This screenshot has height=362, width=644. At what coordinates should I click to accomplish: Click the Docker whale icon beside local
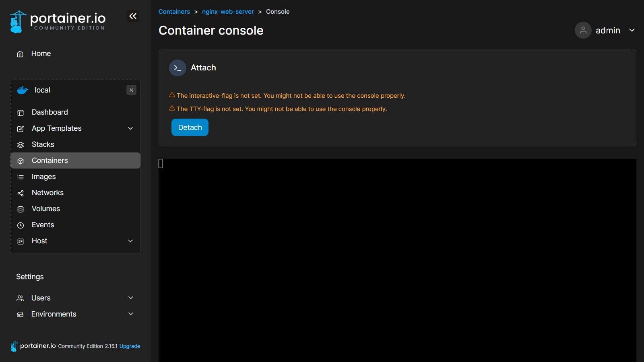click(23, 90)
